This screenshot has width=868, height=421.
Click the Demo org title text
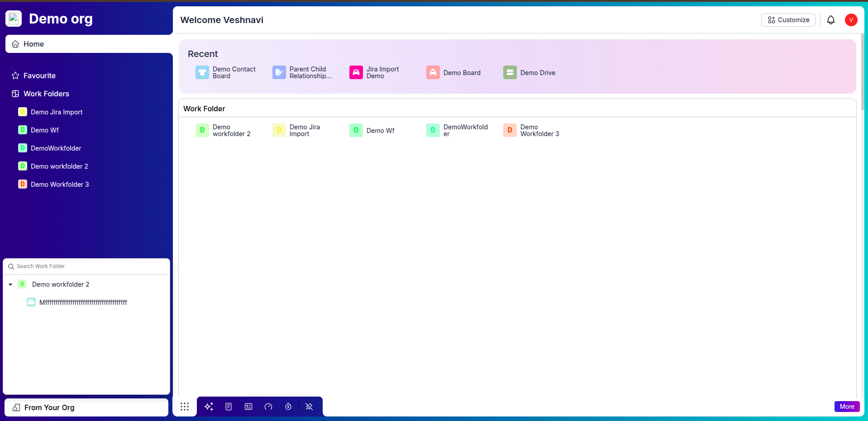click(x=61, y=19)
